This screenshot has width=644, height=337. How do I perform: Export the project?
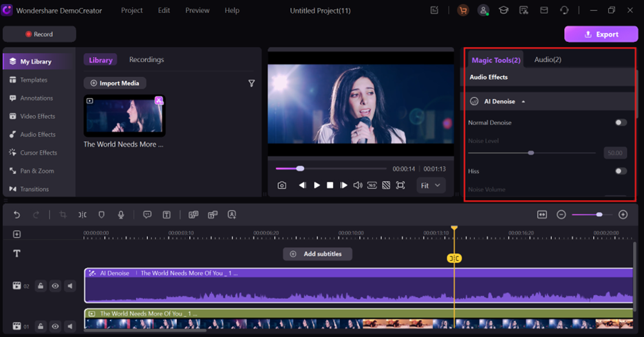(x=601, y=34)
